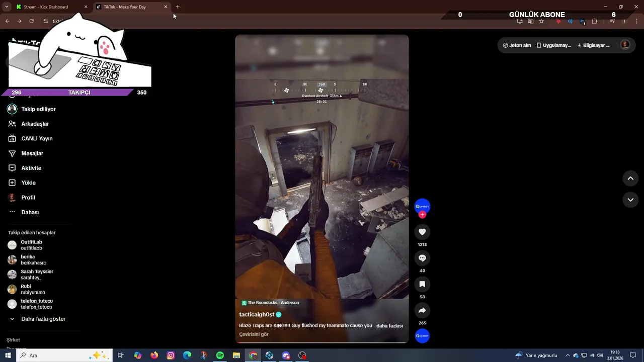Open the tab search dropdown arrow
Viewport: 644px width, 362px height.
(7, 7)
